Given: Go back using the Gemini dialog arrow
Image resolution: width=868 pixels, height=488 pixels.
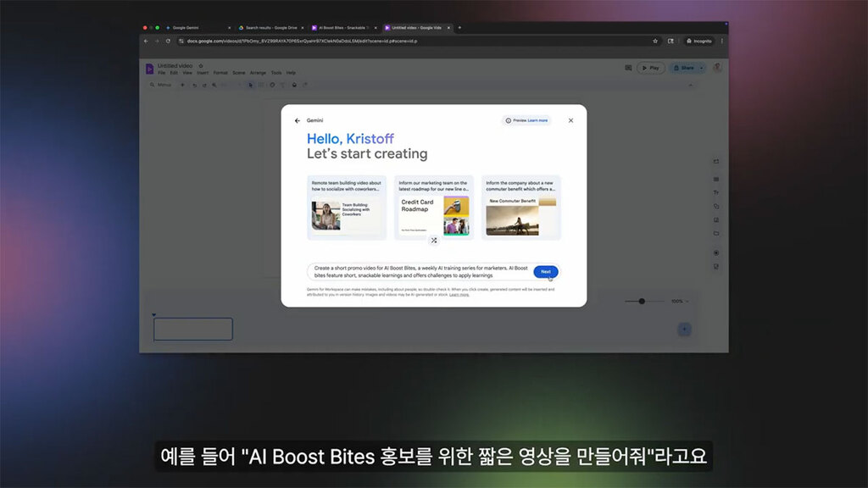Looking at the screenshot, I should point(298,120).
